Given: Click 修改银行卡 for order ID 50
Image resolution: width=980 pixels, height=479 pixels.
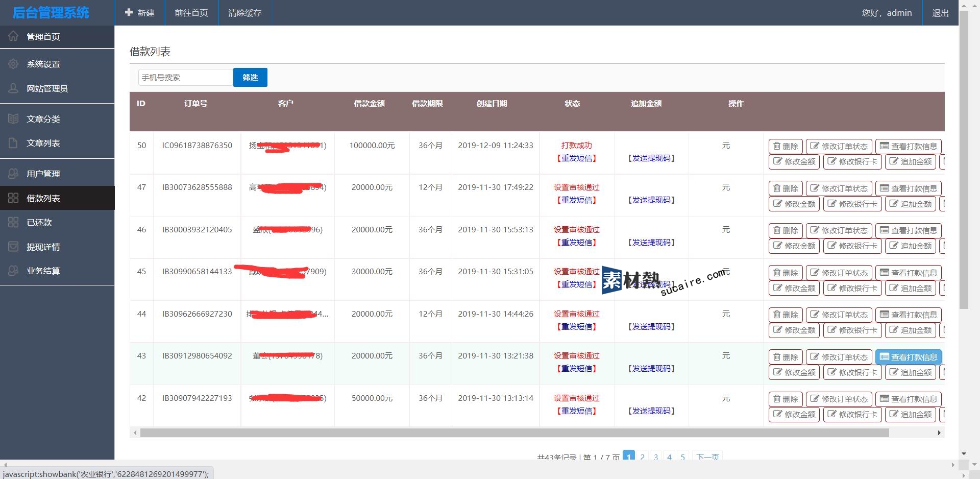Looking at the screenshot, I should click(852, 161).
